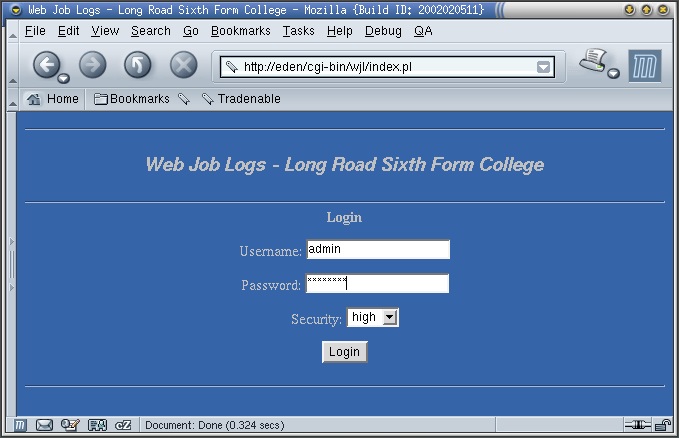Open the Back button history dropdown arrow
The image size is (679, 438).
[x=64, y=78]
